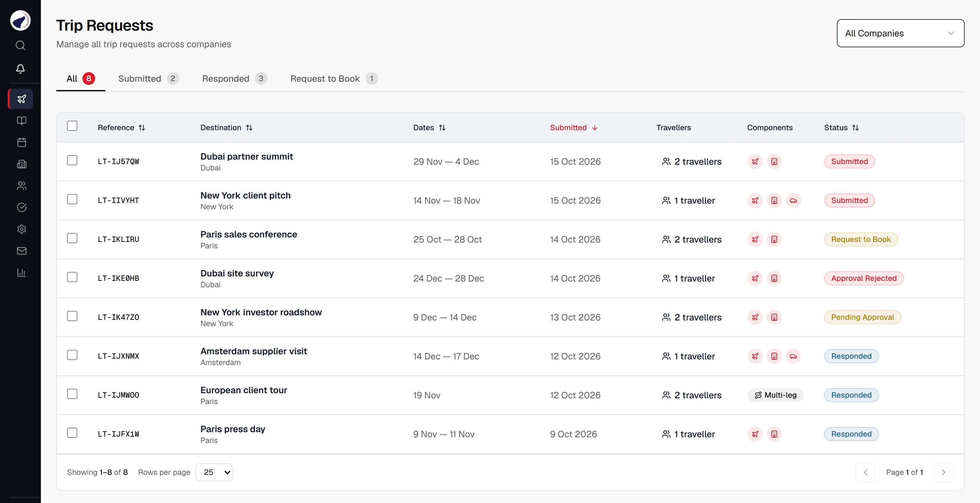Select the airplane trips icon in sidebar
This screenshot has height=503, width=980.
[21, 99]
